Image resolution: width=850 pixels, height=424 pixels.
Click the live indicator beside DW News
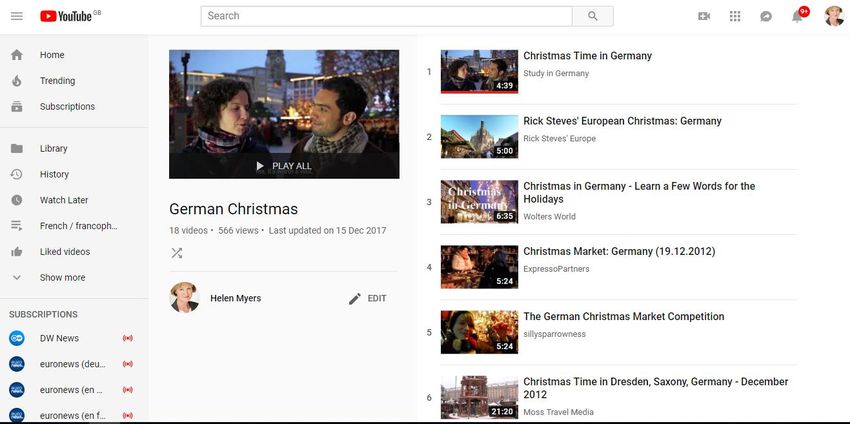[128, 338]
